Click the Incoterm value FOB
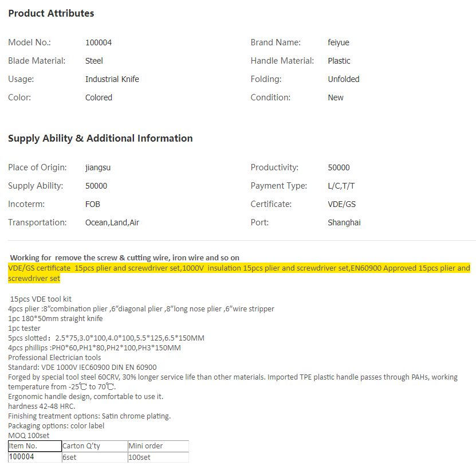The width and height of the screenshot is (476, 465). click(93, 204)
